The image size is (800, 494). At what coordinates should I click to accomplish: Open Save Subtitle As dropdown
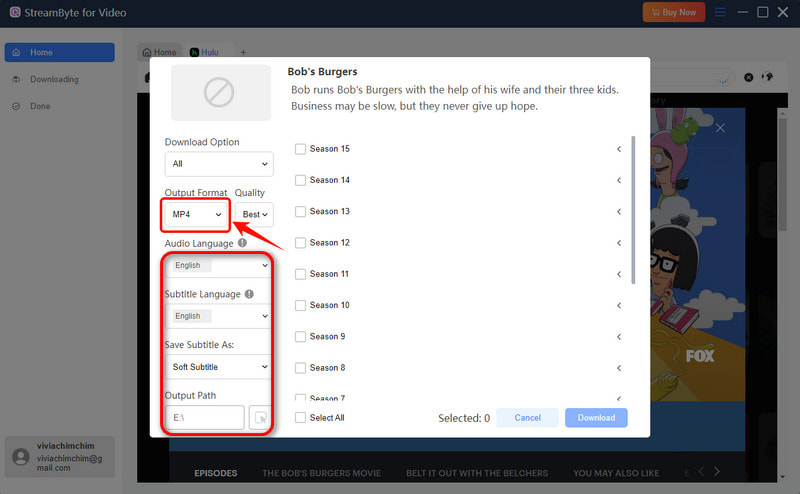(219, 367)
